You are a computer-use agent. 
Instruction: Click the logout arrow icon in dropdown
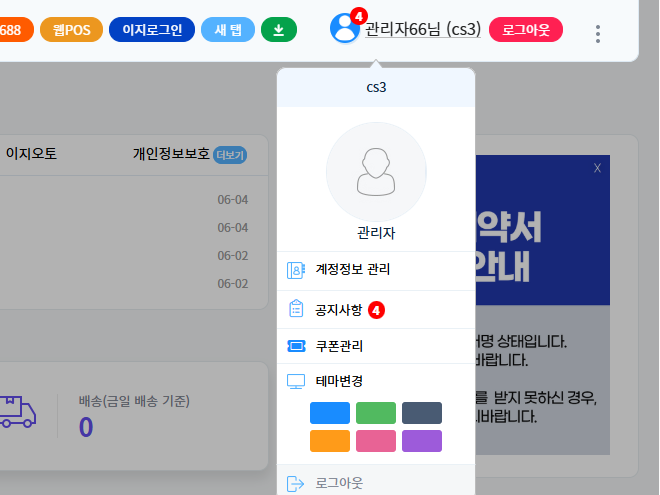point(295,483)
